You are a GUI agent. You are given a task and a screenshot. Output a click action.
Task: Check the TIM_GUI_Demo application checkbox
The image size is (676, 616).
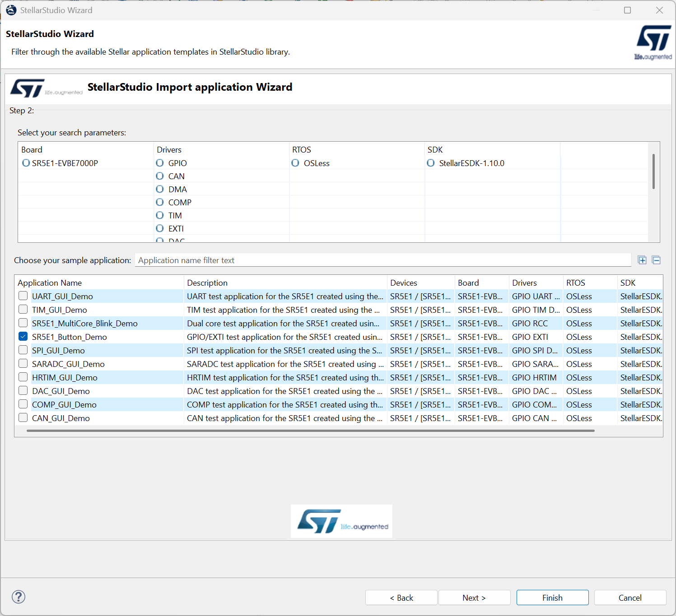[23, 310]
